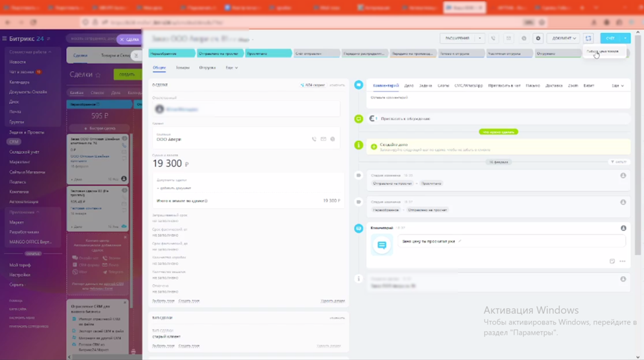Select the Задача timeline tab

[426, 86]
